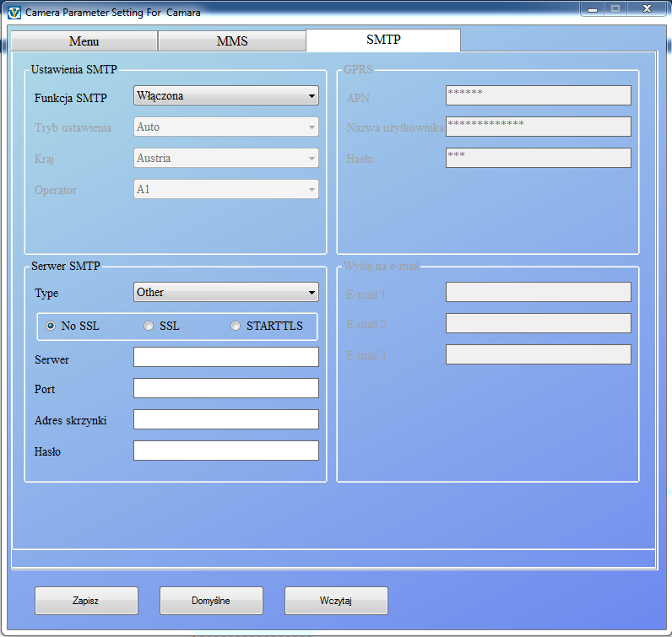
Task: Minimize the camera settings window
Action: 593,9
